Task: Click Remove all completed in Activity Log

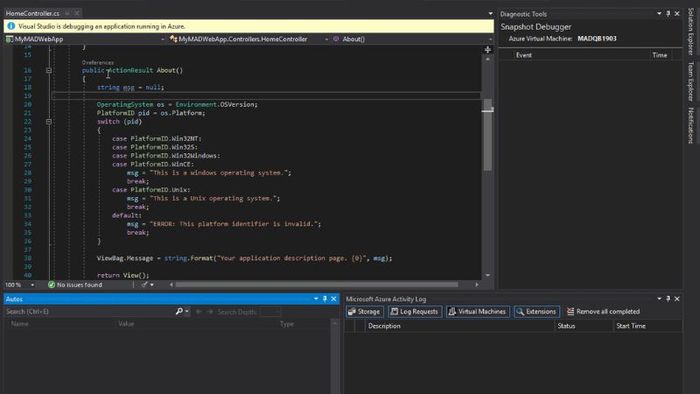Action: [603, 311]
